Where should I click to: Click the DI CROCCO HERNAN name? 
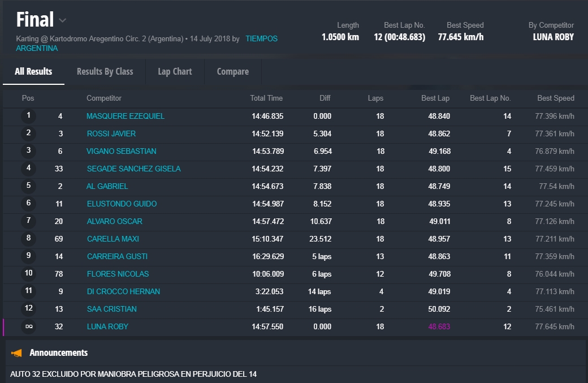[x=123, y=291]
